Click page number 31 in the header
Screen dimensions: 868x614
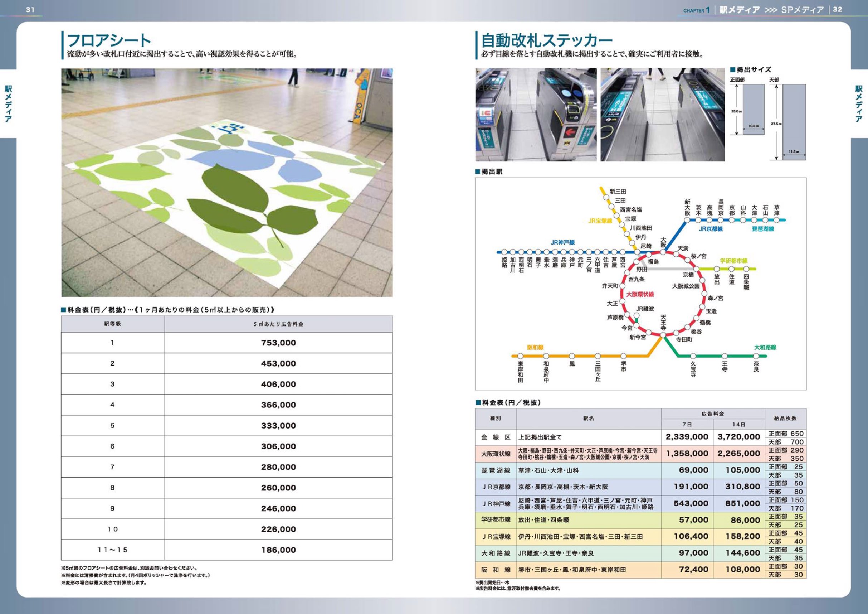(x=30, y=9)
